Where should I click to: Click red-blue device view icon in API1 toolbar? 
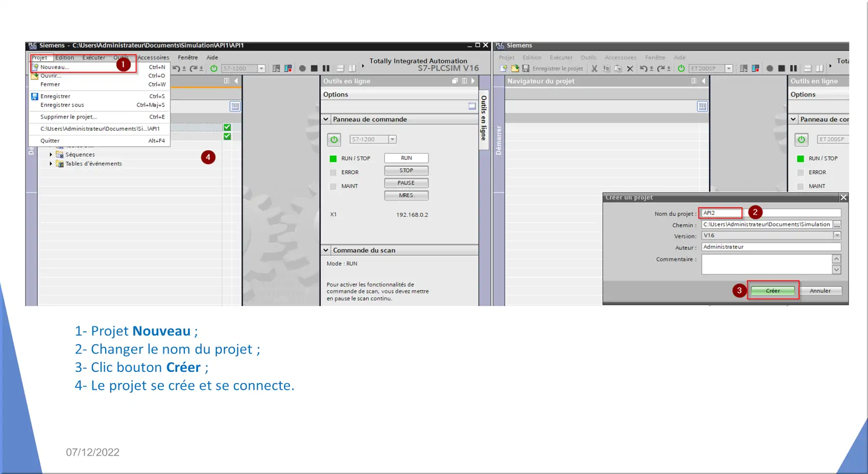pyautogui.click(x=288, y=68)
